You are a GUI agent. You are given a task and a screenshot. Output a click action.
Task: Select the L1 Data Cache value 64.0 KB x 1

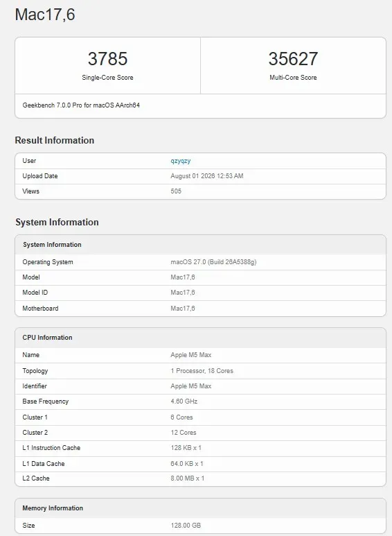[187, 463]
